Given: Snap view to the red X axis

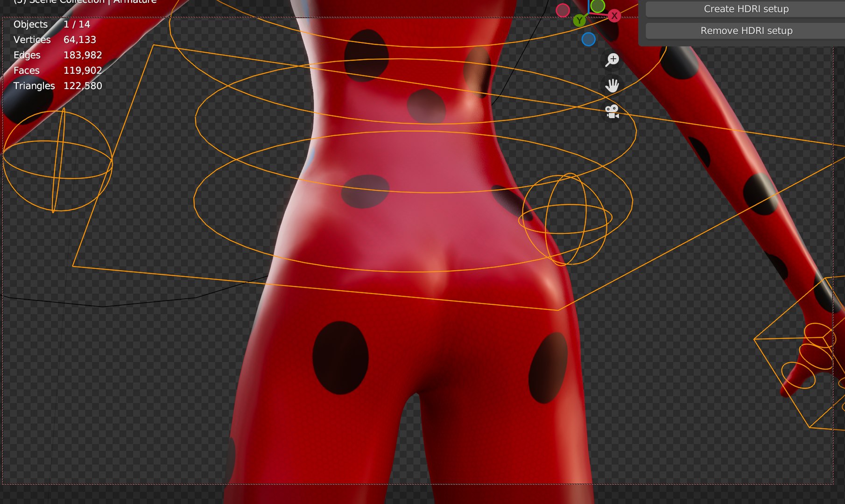Looking at the screenshot, I should (614, 16).
